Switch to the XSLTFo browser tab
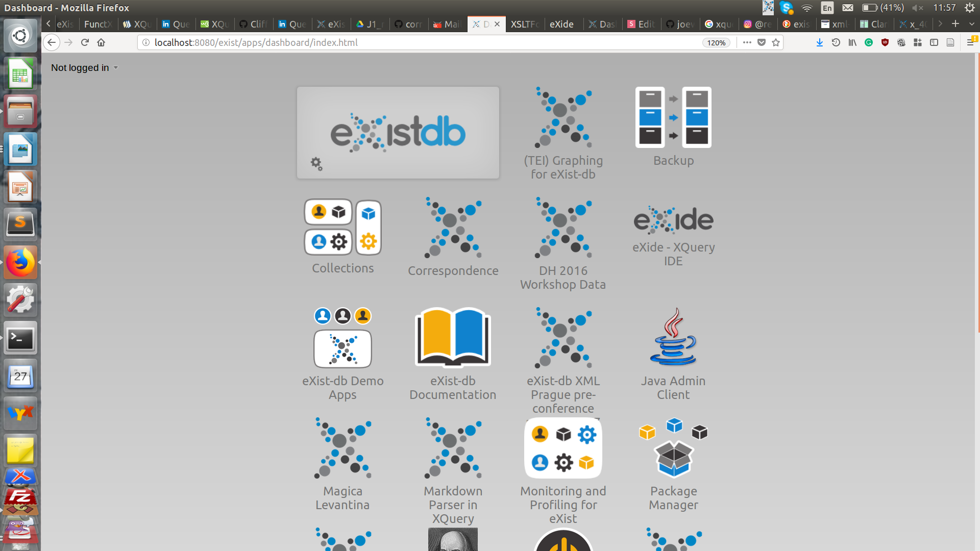Screen dimensions: 980x551 (525, 24)
